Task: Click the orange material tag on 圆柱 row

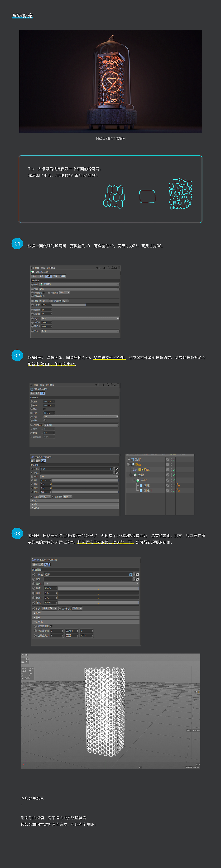Action: tap(178, 485)
